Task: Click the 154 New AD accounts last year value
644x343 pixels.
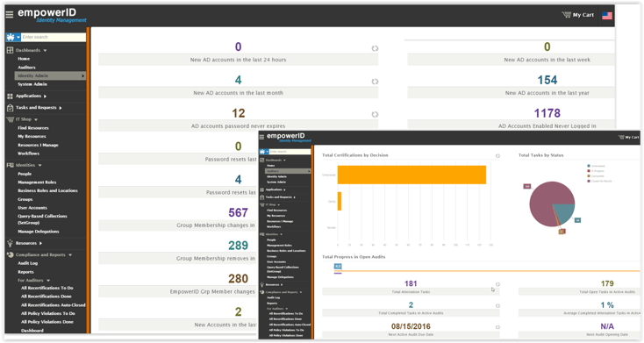Action: coord(547,80)
